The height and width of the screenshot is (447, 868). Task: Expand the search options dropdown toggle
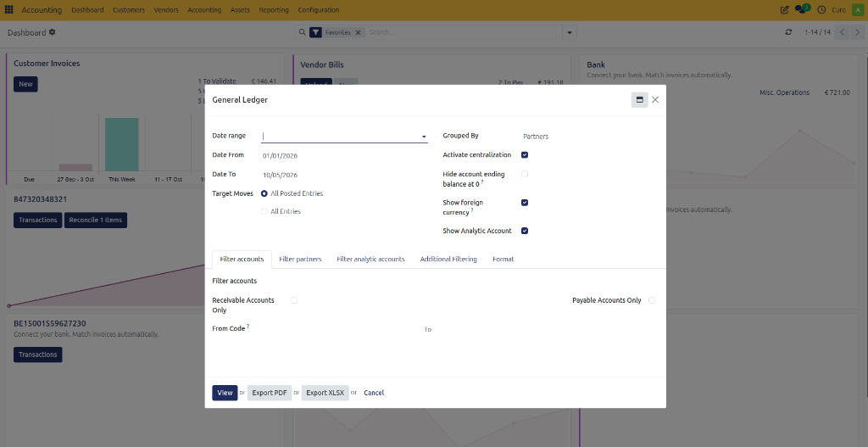(570, 33)
